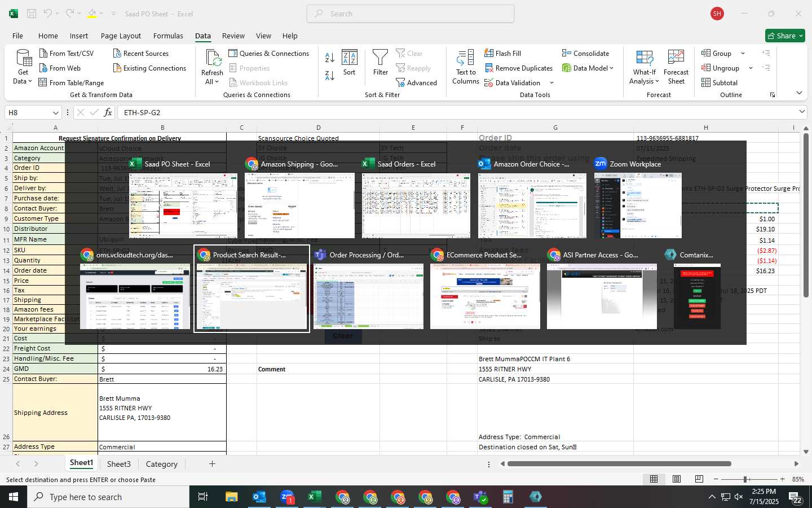This screenshot has height=508, width=812.
Task: Open Calculator from the taskbar
Action: pos(507,497)
